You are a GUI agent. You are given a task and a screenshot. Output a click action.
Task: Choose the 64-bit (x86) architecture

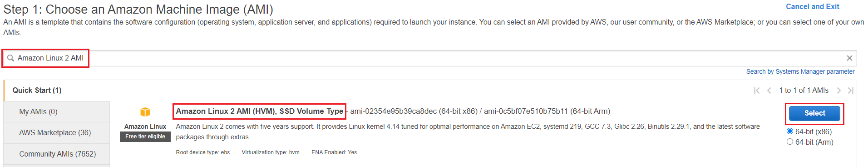pos(790,132)
